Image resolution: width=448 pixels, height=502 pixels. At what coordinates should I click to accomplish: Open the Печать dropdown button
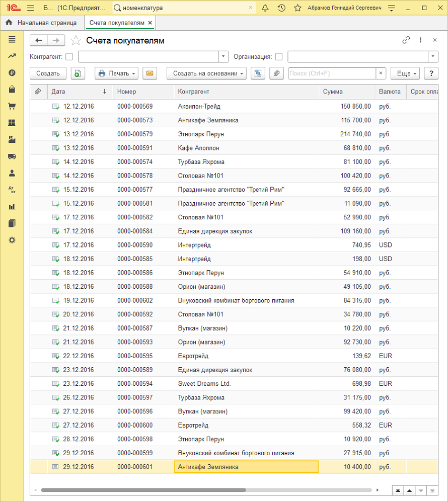(x=116, y=73)
